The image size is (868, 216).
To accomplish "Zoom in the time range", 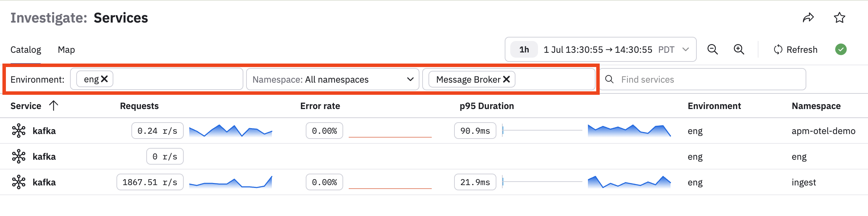I will [x=739, y=49].
